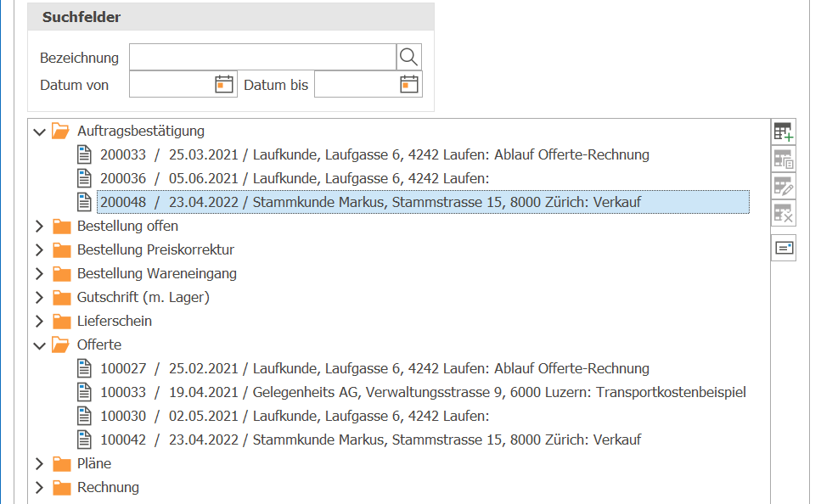
Task: Click the Gutschrift (m. Lager) folder icon
Action: (x=62, y=297)
